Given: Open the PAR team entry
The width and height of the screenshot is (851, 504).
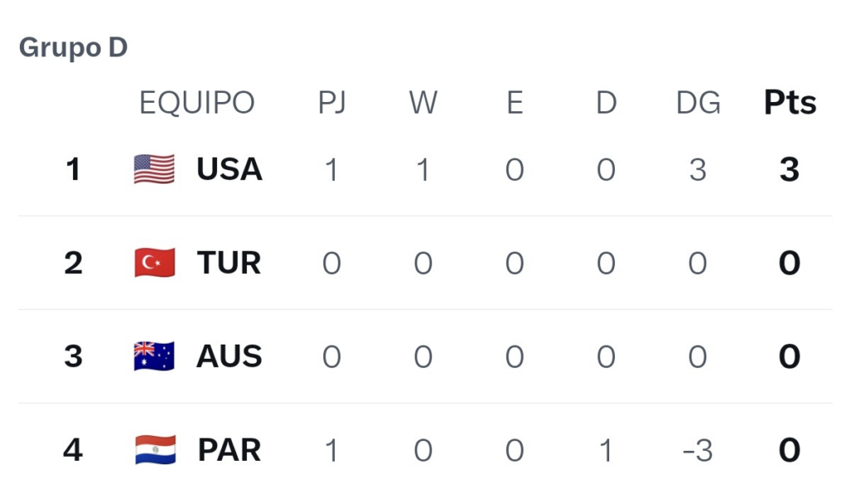Looking at the screenshot, I should [229, 450].
